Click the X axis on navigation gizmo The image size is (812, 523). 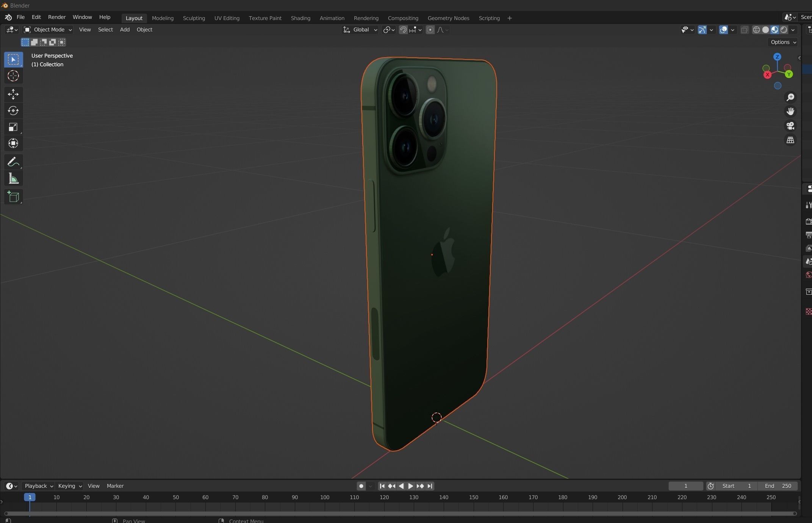[x=767, y=75]
